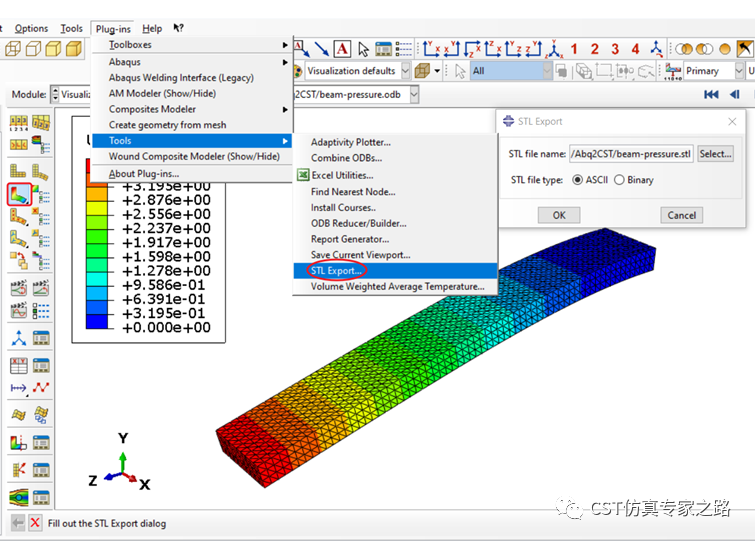The width and height of the screenshot is (755, 541).
Task: Click the text annotation 'A' icon
Action: click(x=342, y=49)
